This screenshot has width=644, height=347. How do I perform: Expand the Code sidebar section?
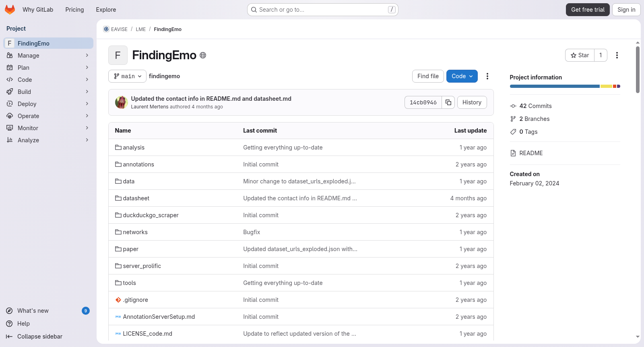pyautogui.click(x=48, y=80)
